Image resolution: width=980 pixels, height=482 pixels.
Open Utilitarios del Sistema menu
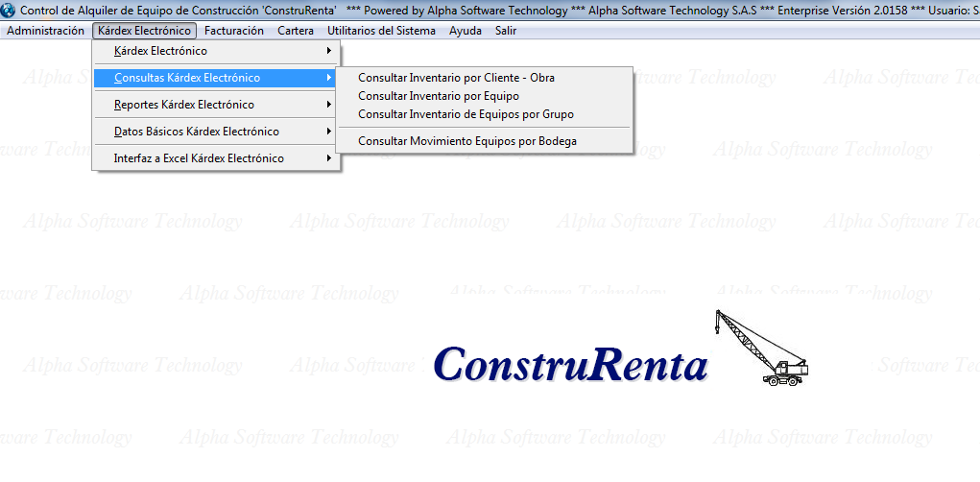(x=381, y=31)
